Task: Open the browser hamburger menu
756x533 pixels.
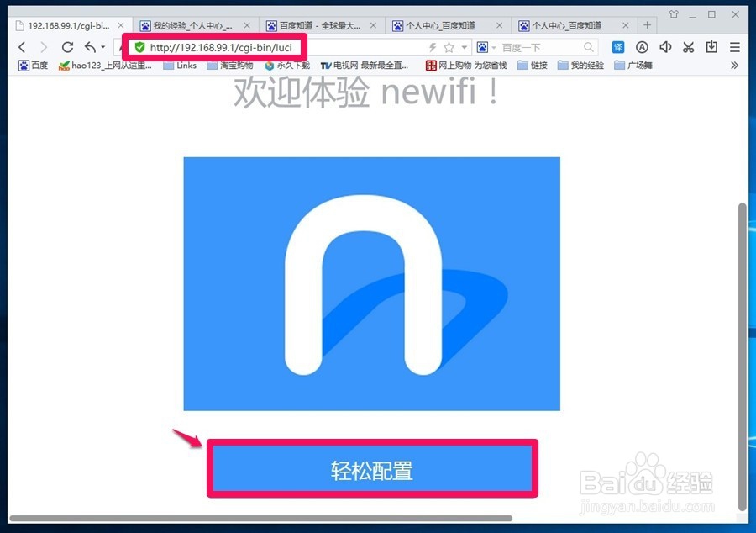Action: pyautogui.click(x=735, y=47)
